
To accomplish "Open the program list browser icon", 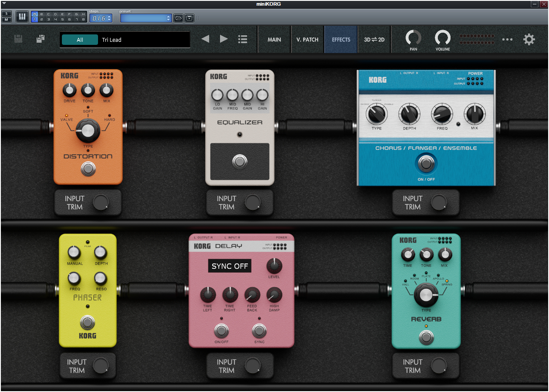I will click(x=243, y=39).
